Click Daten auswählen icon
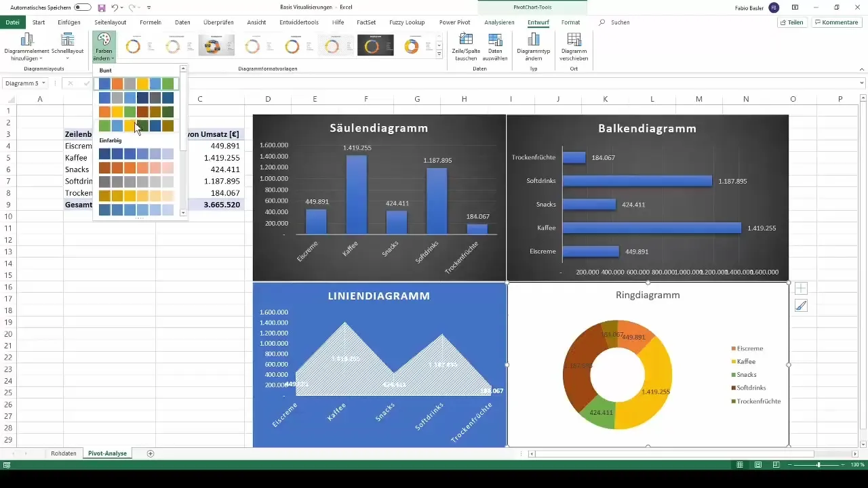868x488 pixels. point(495,47)
